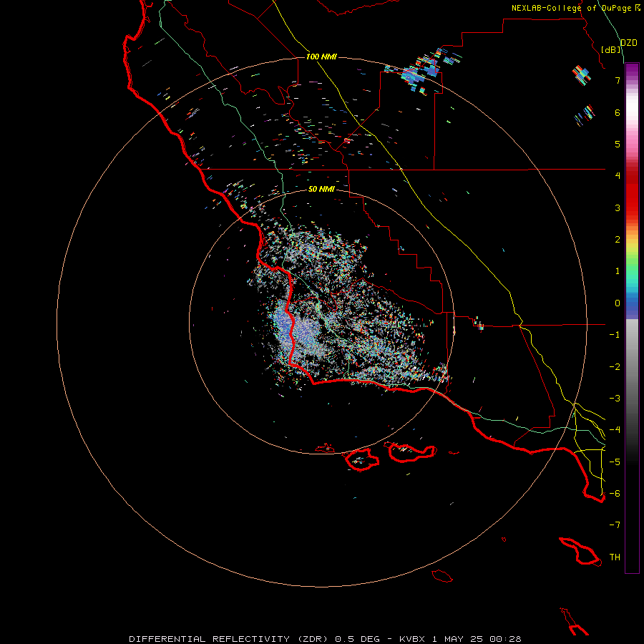Viewport: 644px width, 644px height.
Task: Click the KVBX station ID in caption
Action: pyautogui.click(x=412, y=639)
